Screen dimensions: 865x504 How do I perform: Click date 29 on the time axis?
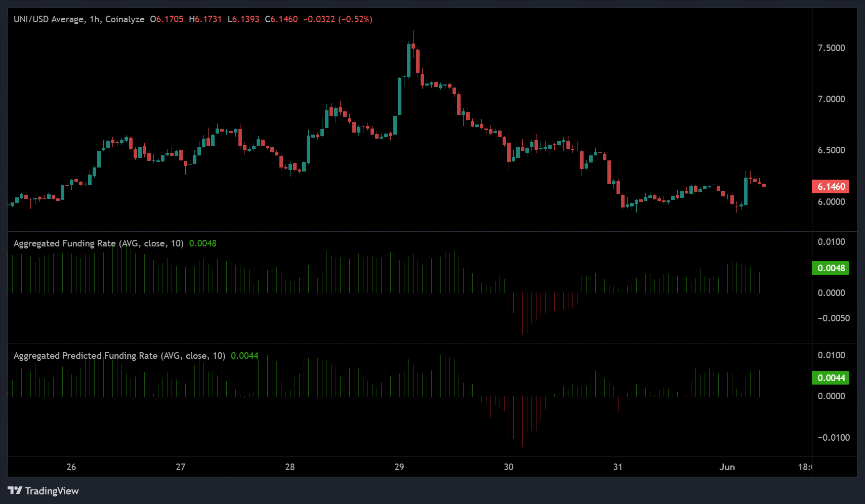click(399, 467)
